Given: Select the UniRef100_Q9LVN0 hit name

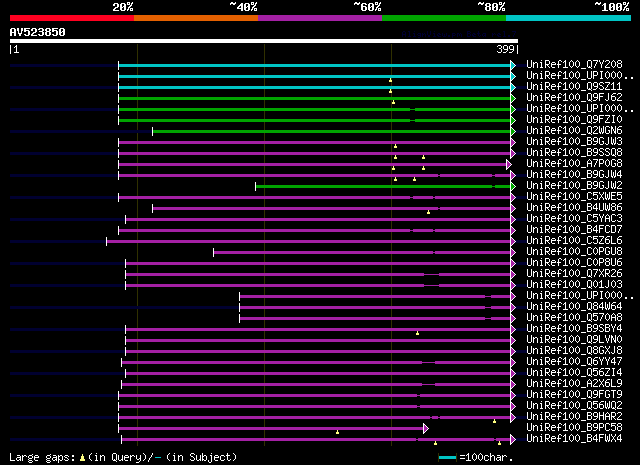Looking at the screenshot, I should (574, 340).
